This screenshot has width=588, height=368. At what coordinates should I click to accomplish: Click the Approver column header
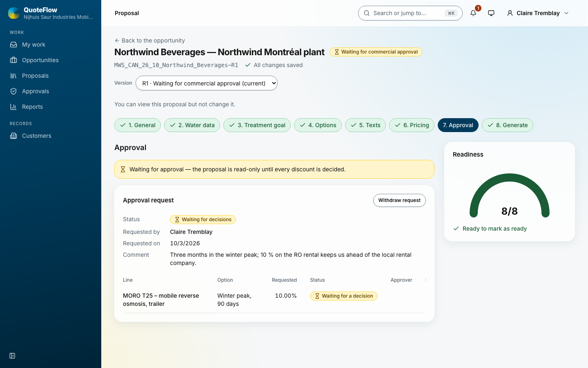point(401,280)
